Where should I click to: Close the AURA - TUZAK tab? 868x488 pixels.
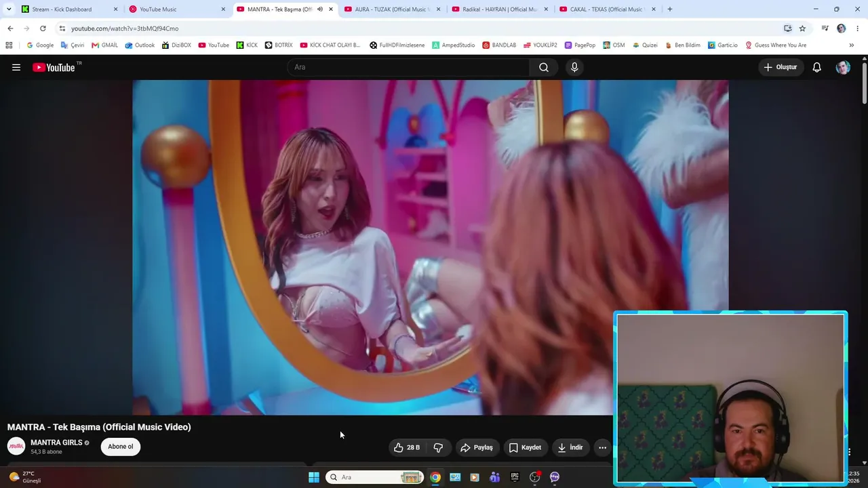coord(438,9)
